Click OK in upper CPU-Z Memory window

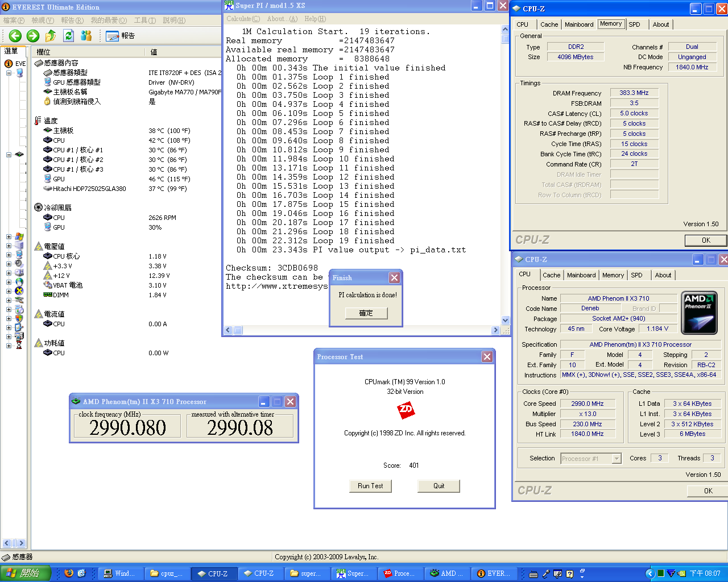click(x=706, y=240)
